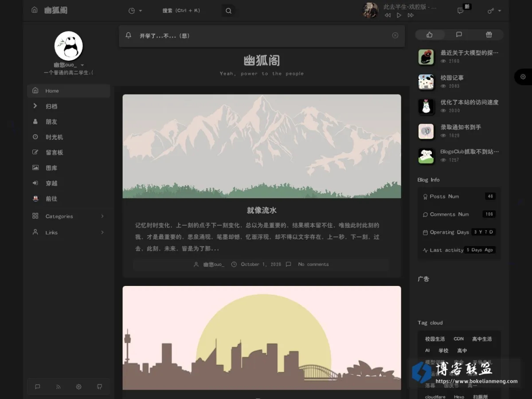532x399 pixels.
Task: Expand the Links sidebar section
Action: pos(69,232)
